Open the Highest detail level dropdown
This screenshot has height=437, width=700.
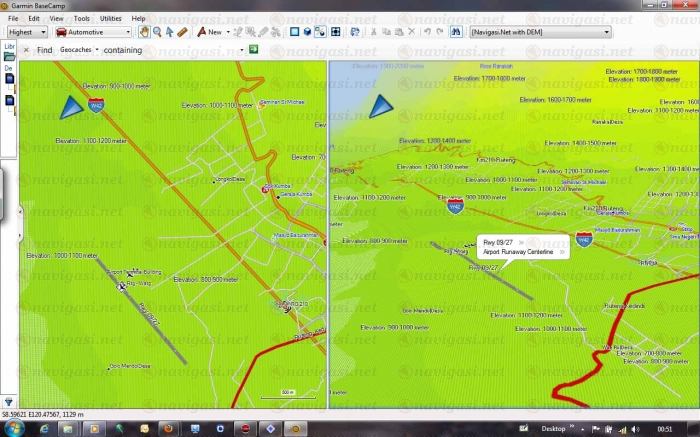tap(27, 32)
